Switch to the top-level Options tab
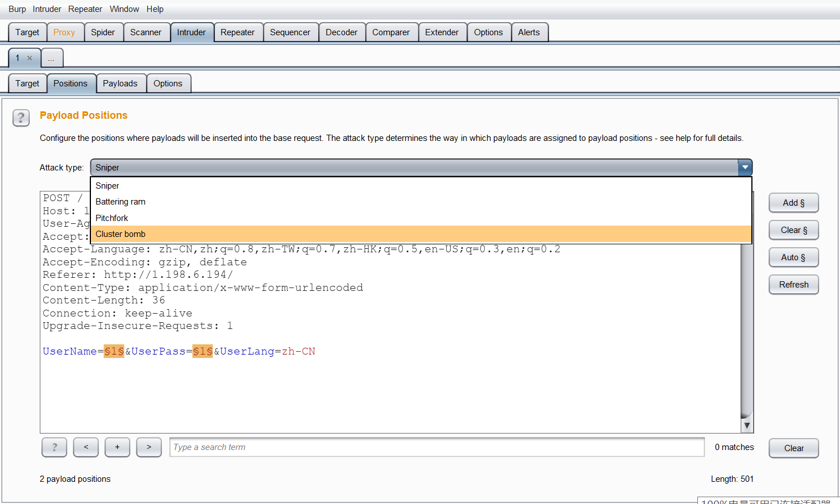 [x=488, y=32]
